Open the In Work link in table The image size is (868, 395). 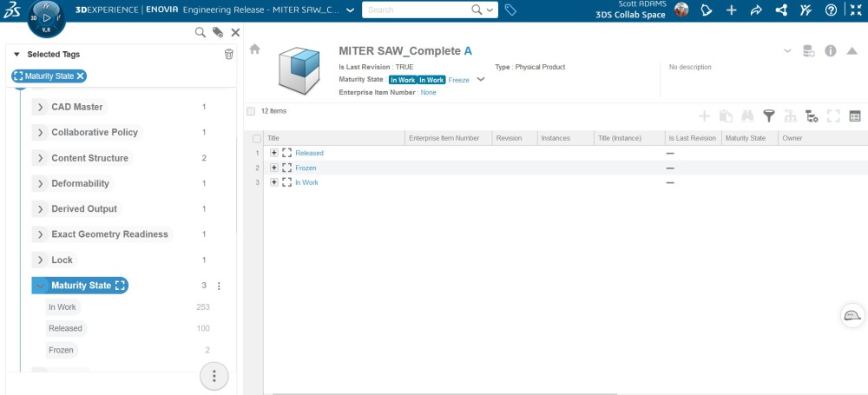click(306, 182)
